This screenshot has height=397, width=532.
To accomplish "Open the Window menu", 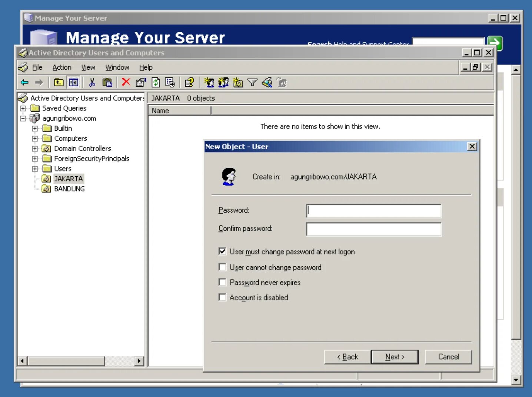I will (117, 67).
